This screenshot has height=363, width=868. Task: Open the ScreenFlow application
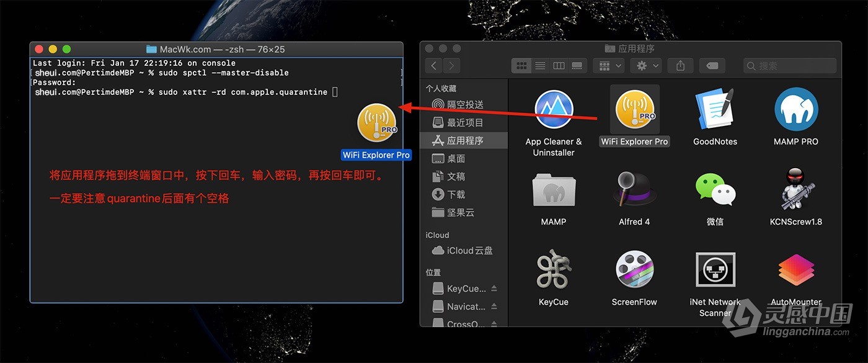634,271
